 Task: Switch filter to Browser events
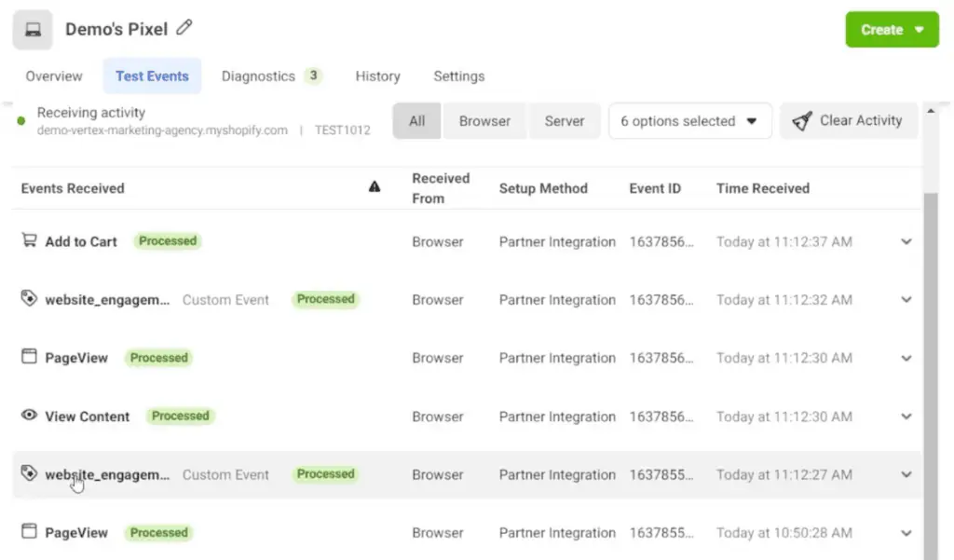click(x=484, y=121)
